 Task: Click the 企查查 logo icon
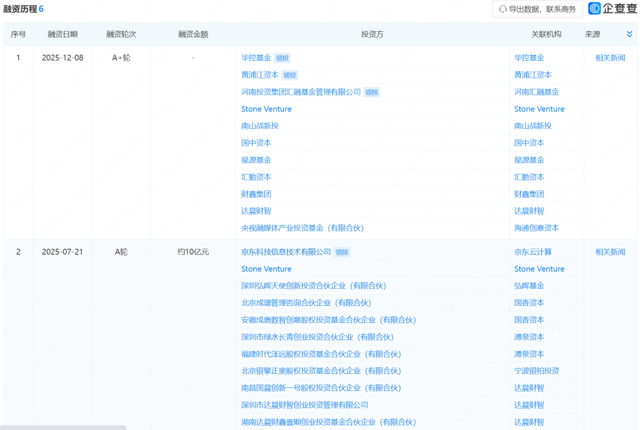tap(594, 9)
